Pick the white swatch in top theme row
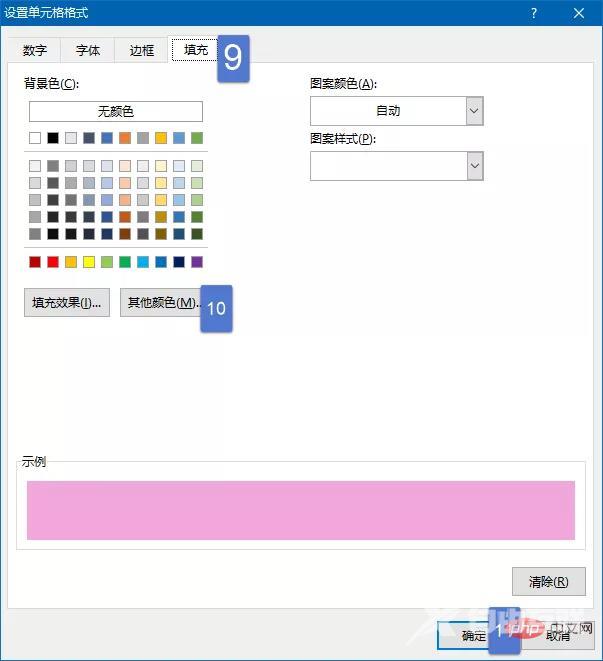This screenshot has width=603, height=661. point(35,138)
